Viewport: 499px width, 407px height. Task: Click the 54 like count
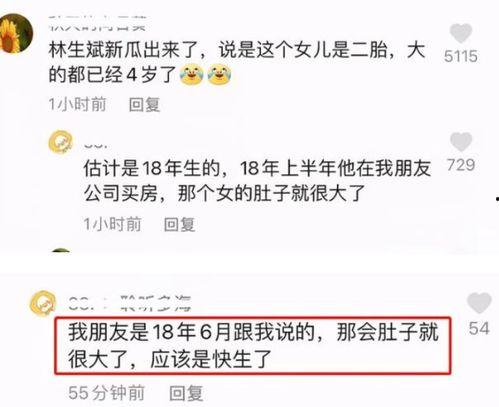coord(479,328)
